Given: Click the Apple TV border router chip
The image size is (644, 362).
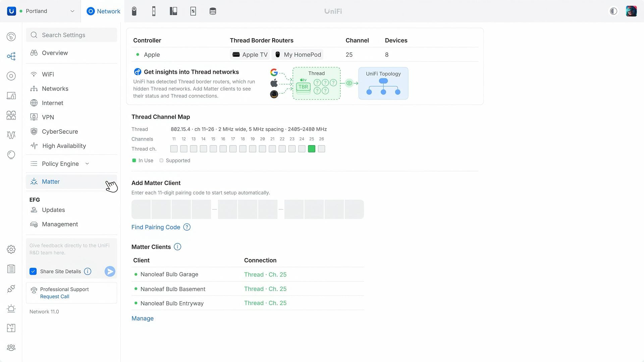Looking at the screenshot, I should click(250, 55).
